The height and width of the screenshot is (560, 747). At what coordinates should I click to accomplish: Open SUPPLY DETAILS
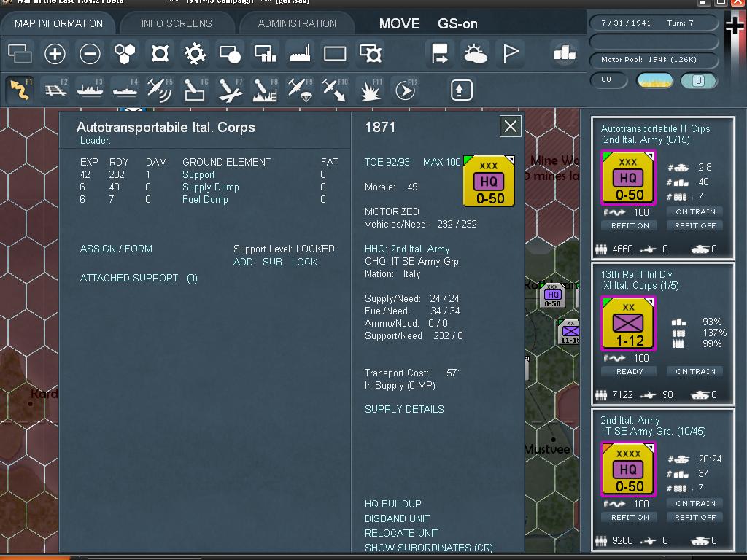click(404, 410)
